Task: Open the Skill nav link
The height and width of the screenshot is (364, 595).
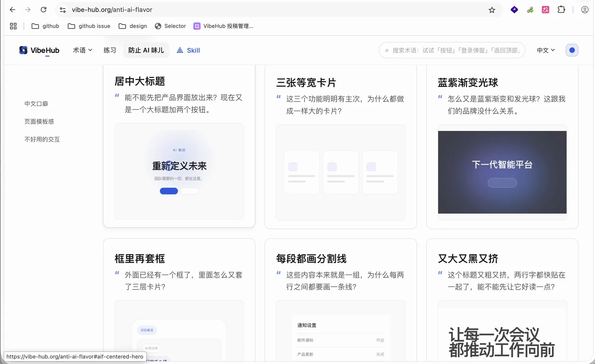Action: click(x=188, y=50)
